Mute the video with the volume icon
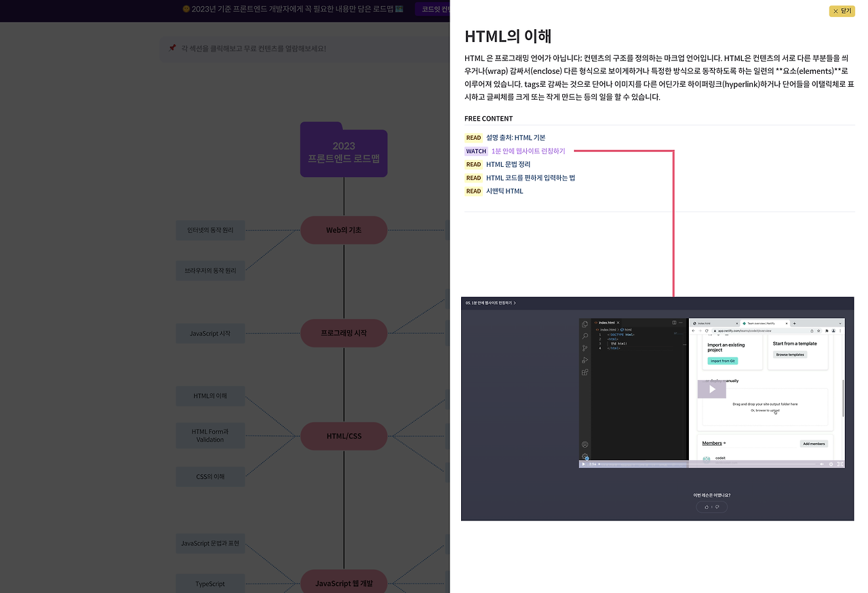868x593 pixels. pyautogui.click(x=822, y=464)
